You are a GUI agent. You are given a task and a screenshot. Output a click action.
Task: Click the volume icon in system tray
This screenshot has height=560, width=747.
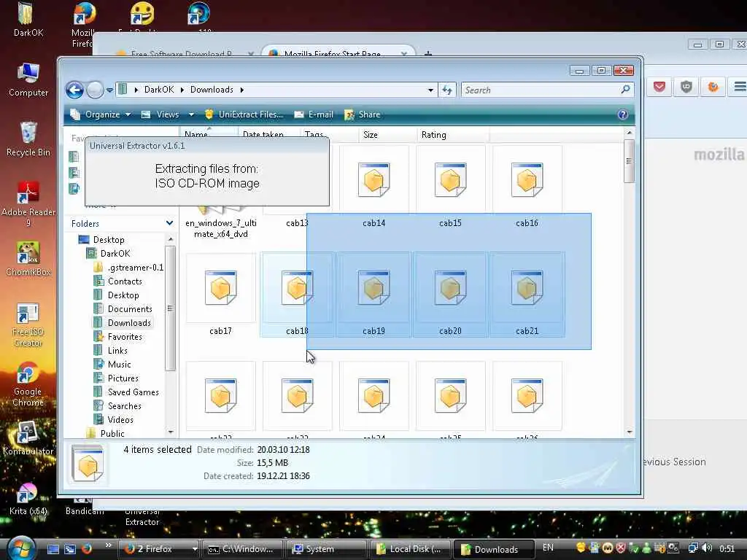pyautogui.click(x=706, y=548)
